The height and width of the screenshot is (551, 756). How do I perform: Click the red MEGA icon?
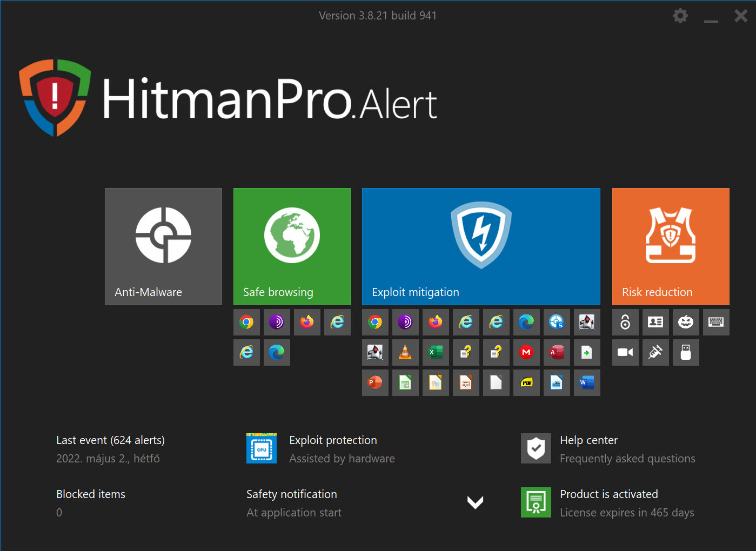526,352
